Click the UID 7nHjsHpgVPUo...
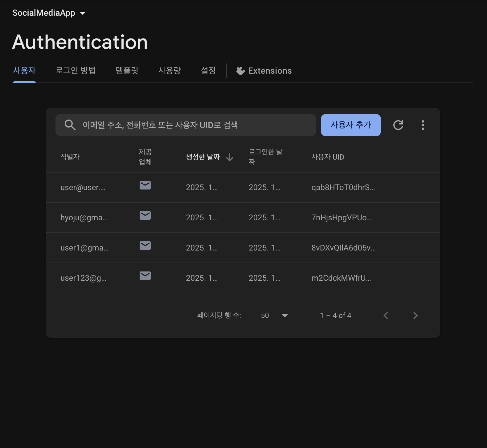Screen dimensions: 487x448 tap(342, 218)
